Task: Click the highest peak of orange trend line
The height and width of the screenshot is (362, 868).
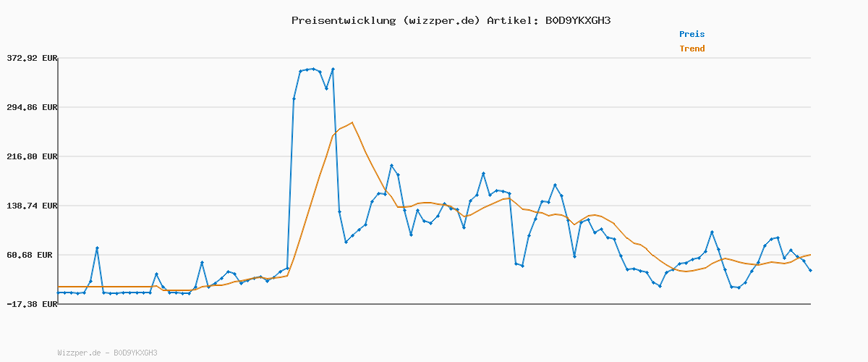Action: (352, 123)
